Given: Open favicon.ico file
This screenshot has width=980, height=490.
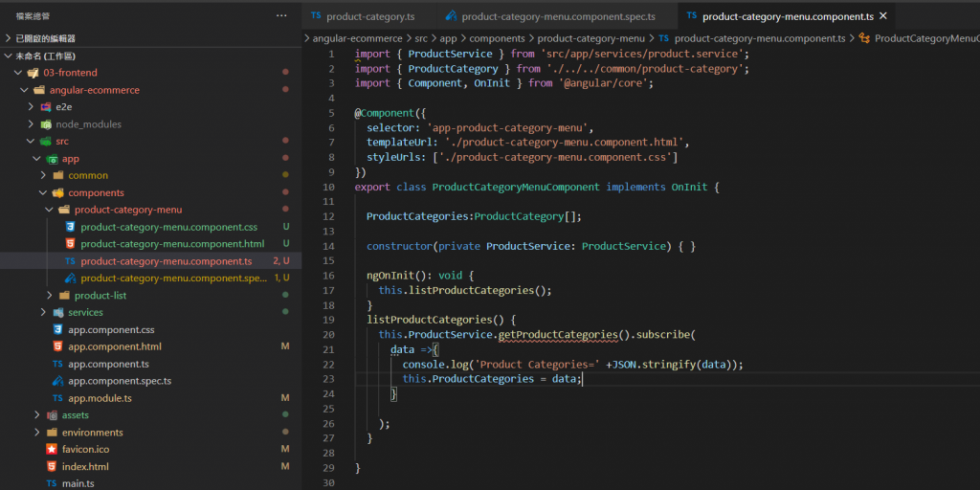Looking at the screenshot, I should tap(86, 449).
